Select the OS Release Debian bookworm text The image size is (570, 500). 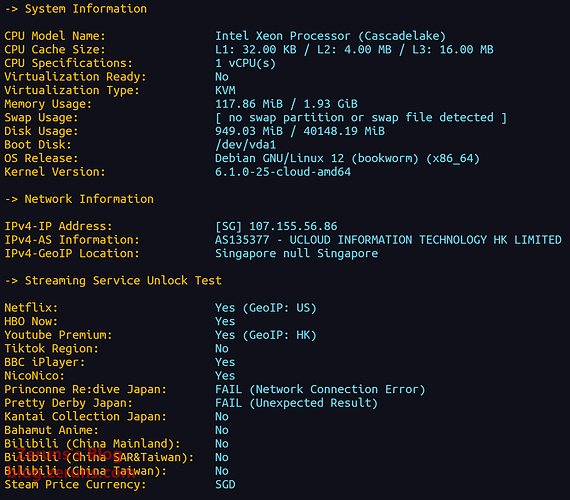click(347, 159)
